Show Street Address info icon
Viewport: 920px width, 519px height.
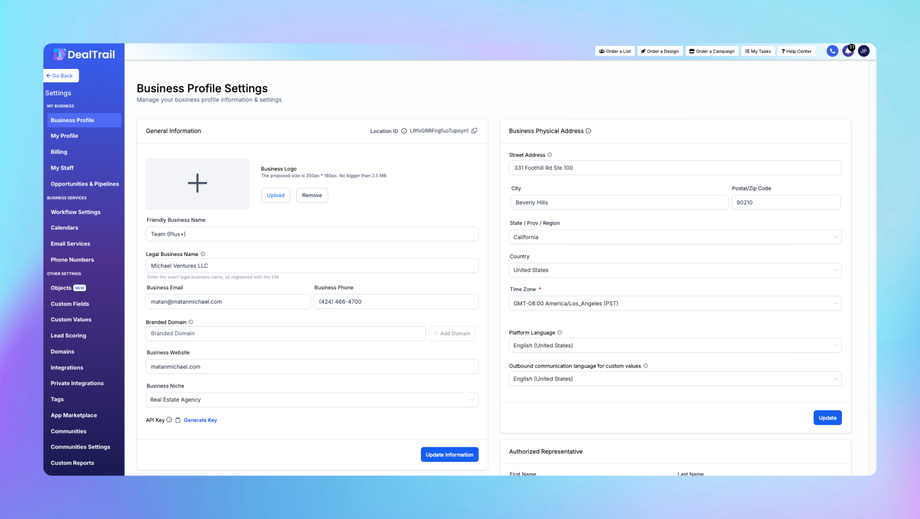click(x=550, y=155)
